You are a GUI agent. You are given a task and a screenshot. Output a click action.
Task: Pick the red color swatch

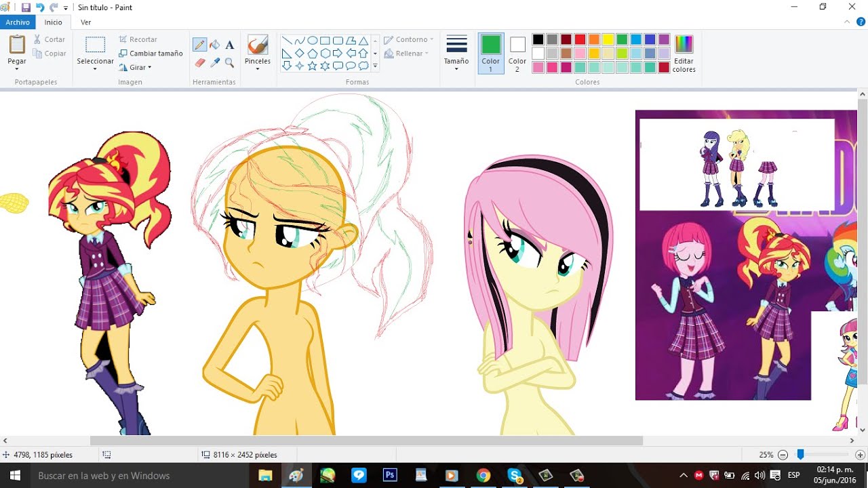click(580, 39)
